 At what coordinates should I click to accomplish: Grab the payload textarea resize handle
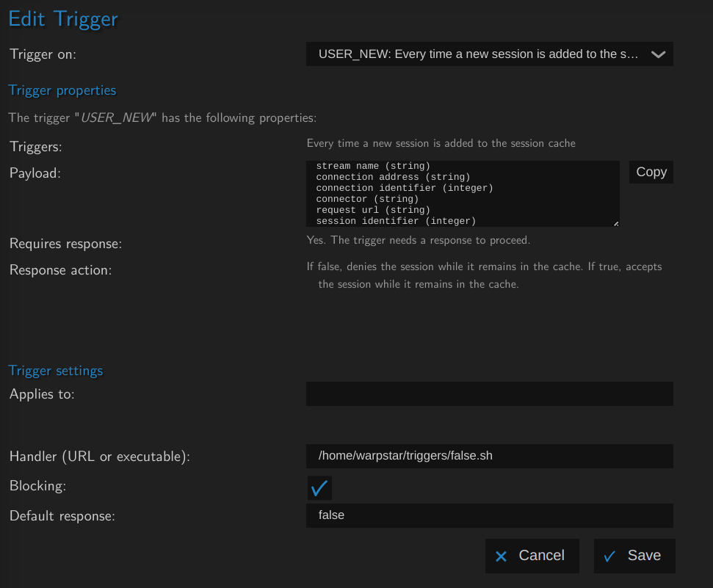(615, 223)
